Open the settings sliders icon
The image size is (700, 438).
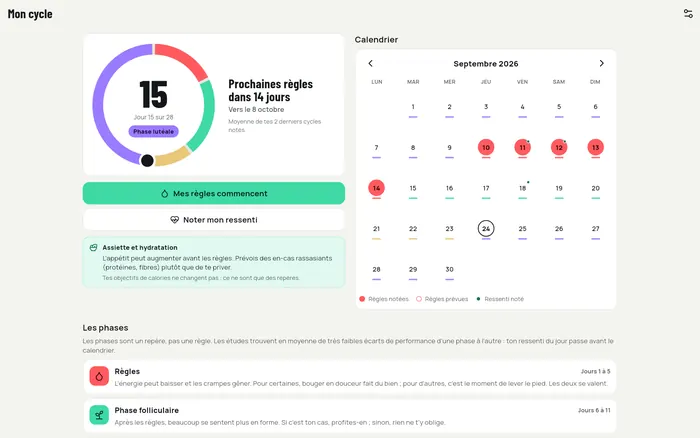[x=688, y=14]
